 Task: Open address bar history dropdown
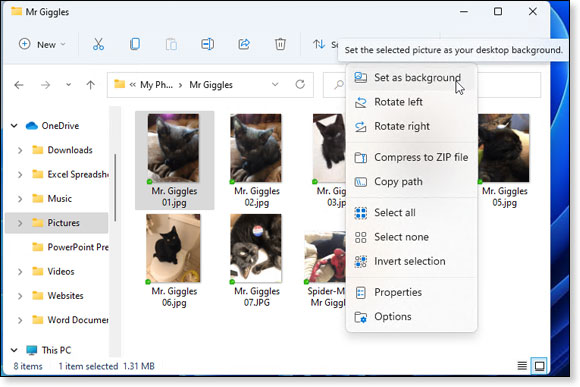click(x=275, y=84)
